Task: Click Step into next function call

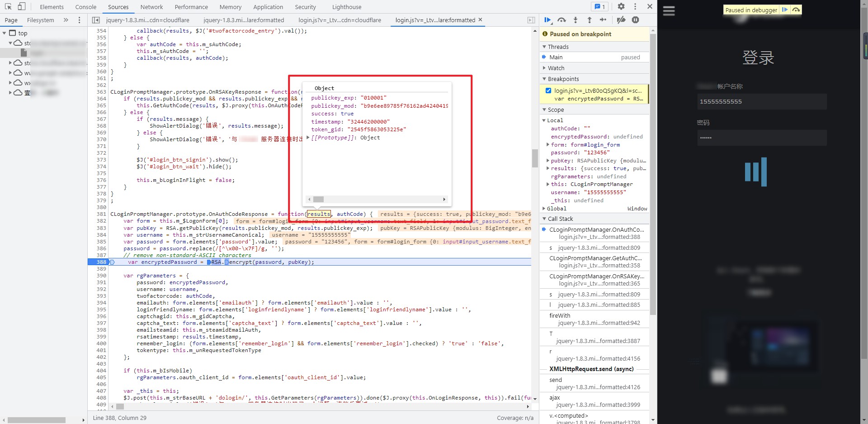Action: coord(576,20)
